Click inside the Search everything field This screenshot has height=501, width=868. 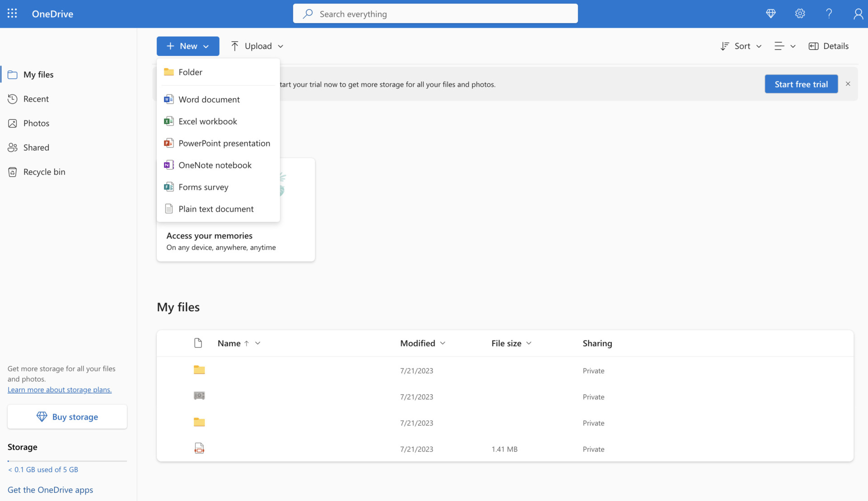pyautogui.click(x=434, y=14)
